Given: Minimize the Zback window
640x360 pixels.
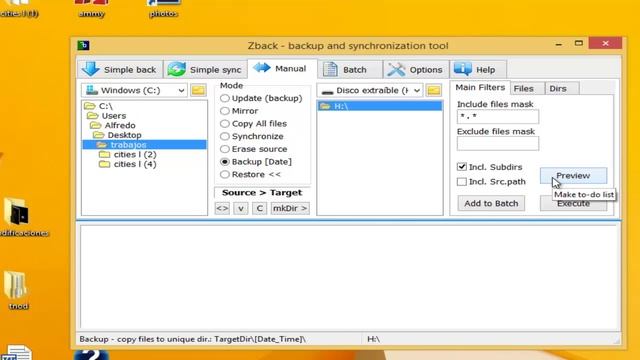Looking at the screenshot, I should click(x=559, y=44).
